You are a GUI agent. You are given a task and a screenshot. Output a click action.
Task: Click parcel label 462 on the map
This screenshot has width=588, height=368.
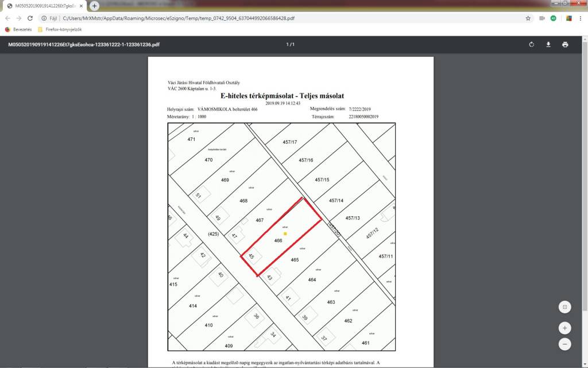pyautogui.click(x=348, y=321)
